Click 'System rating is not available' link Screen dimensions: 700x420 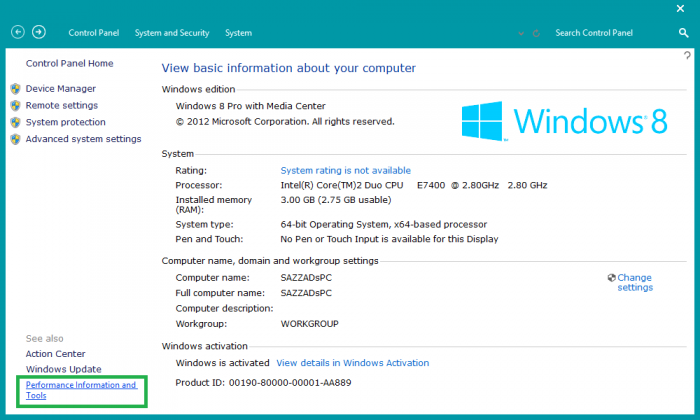(x=345, y=171)
